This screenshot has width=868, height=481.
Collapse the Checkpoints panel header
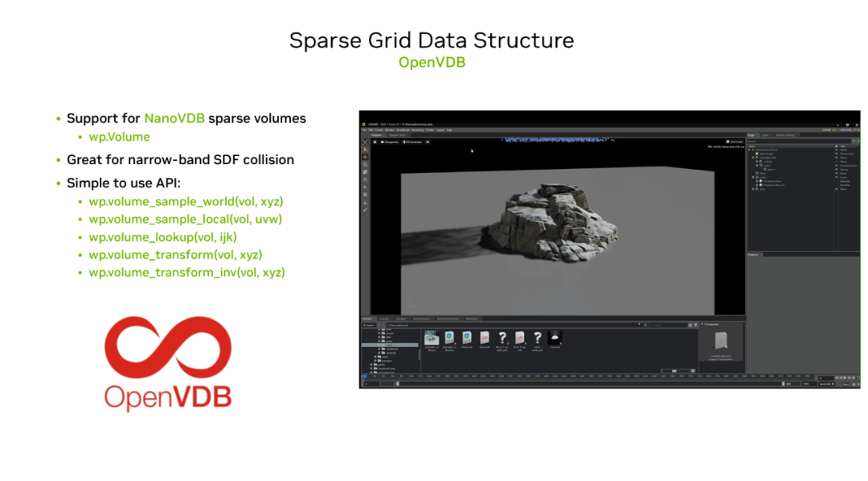[x=710, y=324]
